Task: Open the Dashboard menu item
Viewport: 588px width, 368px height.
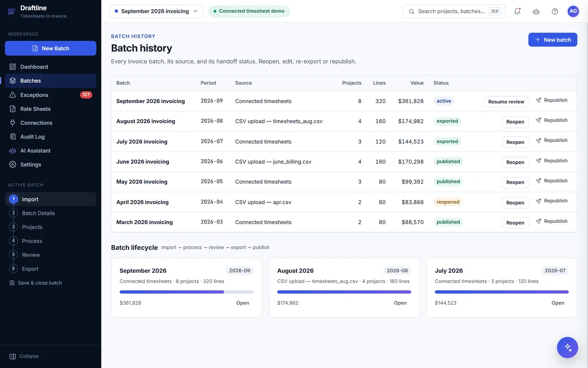Action: (51, 67)
